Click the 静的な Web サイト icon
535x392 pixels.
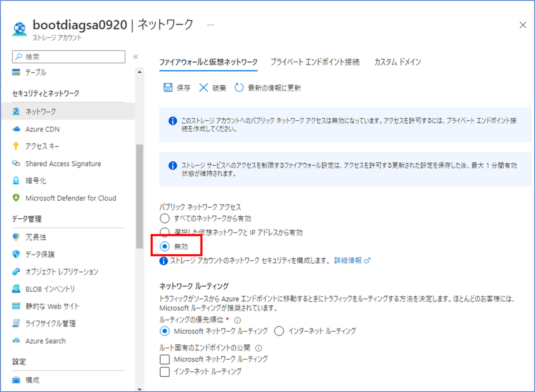[x=16, y=306]
